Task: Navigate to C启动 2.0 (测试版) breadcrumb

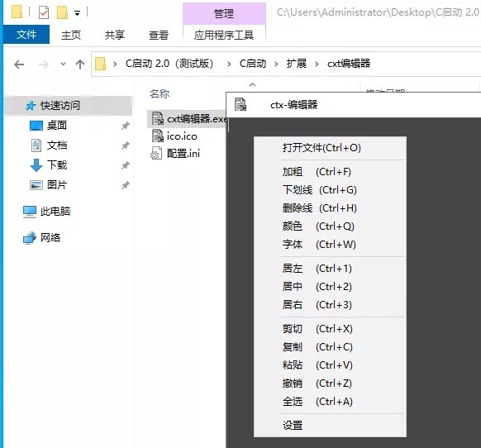Action: (x=169, y=64)
